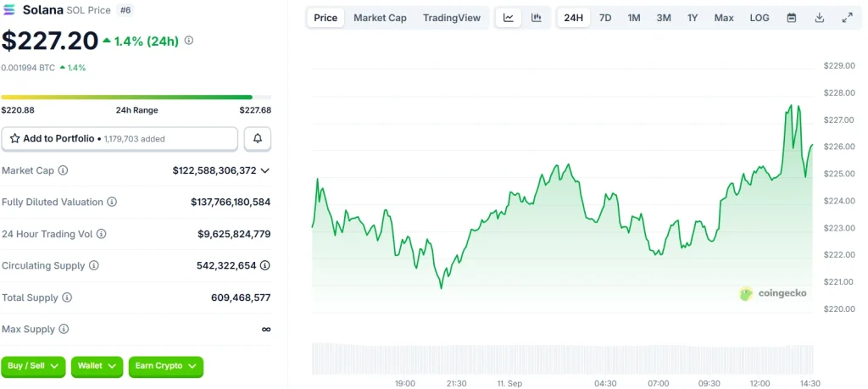Select the 1M time range
Screen dimensions: 868x389
[634, 18]
